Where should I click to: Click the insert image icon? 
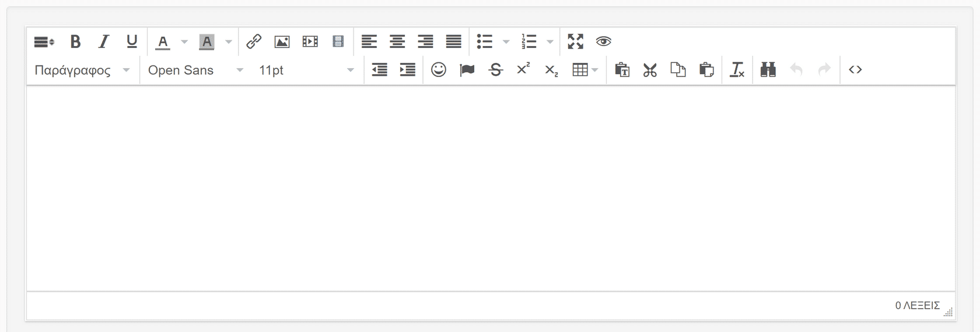point(282,41)
